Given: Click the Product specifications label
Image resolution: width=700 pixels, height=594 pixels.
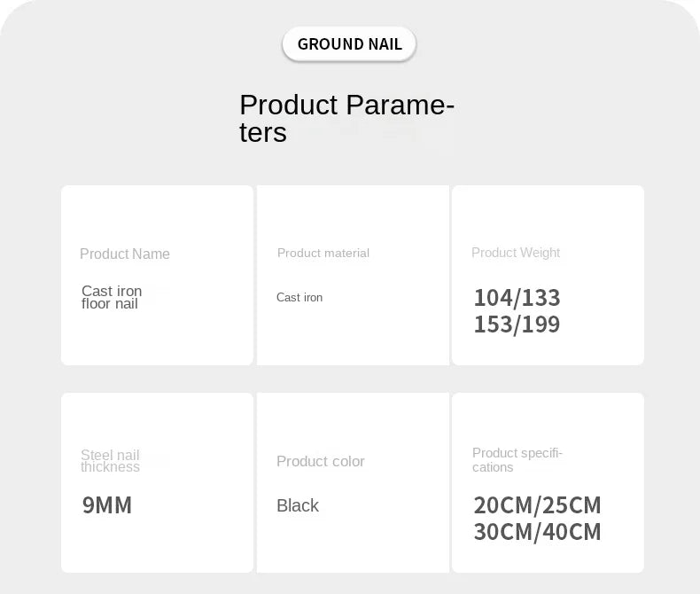Looking at the screenshot, I should [517, 459].
